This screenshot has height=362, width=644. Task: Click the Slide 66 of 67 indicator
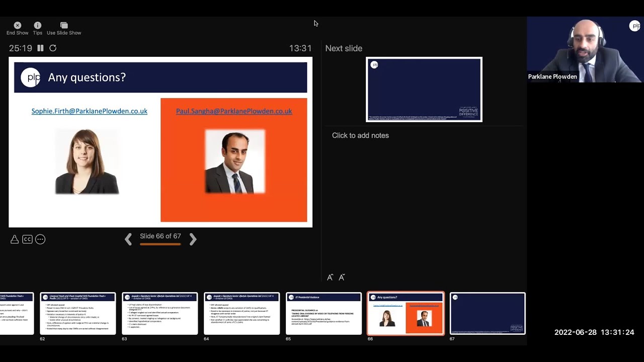click(160, 236)
